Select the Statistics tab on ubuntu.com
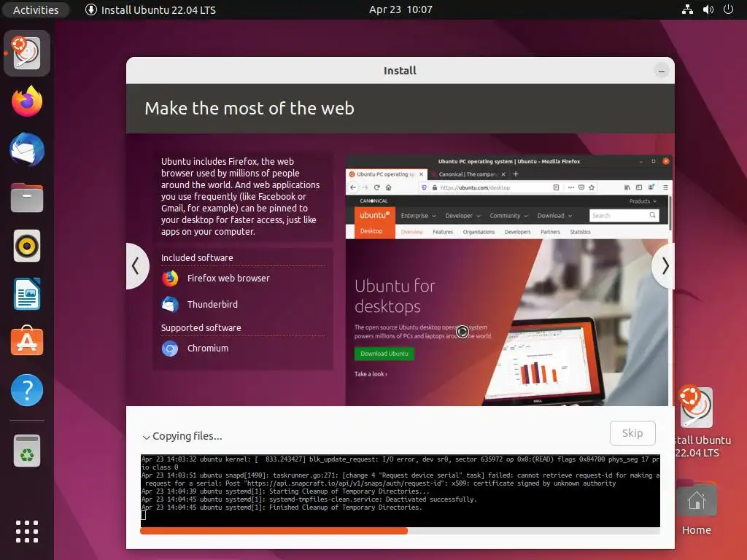 [580, 232]
